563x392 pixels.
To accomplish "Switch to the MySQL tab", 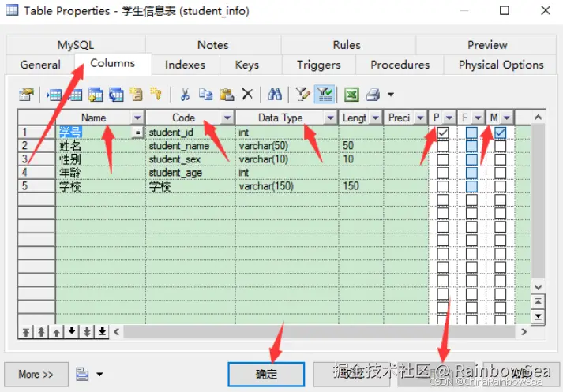I will point(75,45).
